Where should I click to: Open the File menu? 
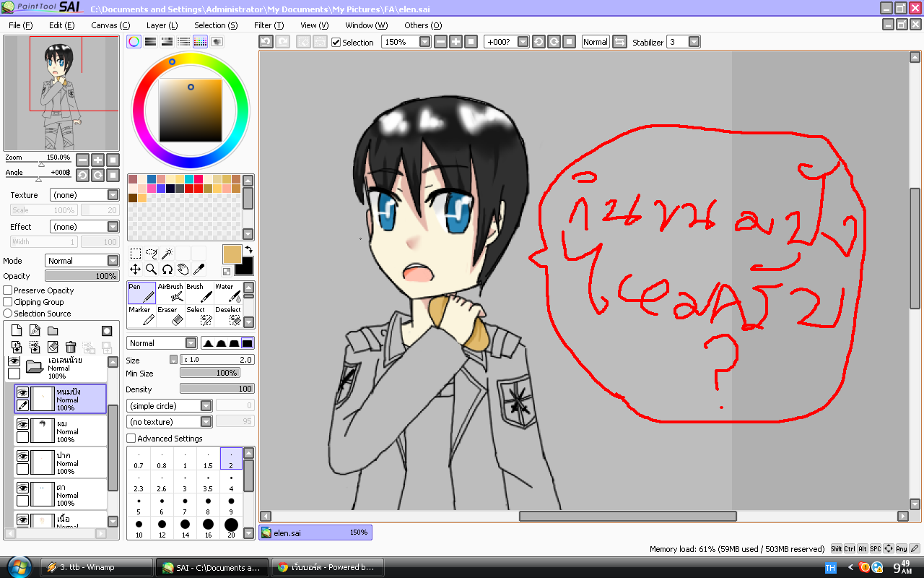coord(21,25)
